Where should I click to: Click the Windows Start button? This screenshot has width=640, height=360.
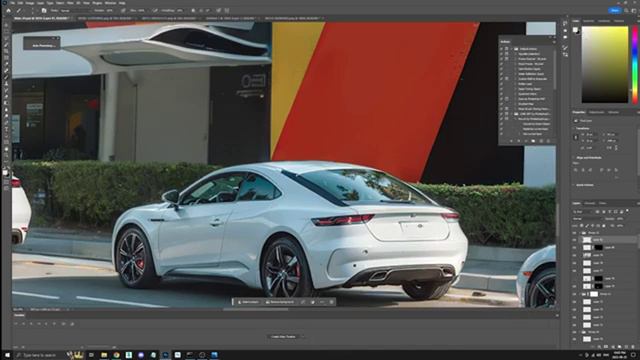pyautogui.click(x=7, y=355)
